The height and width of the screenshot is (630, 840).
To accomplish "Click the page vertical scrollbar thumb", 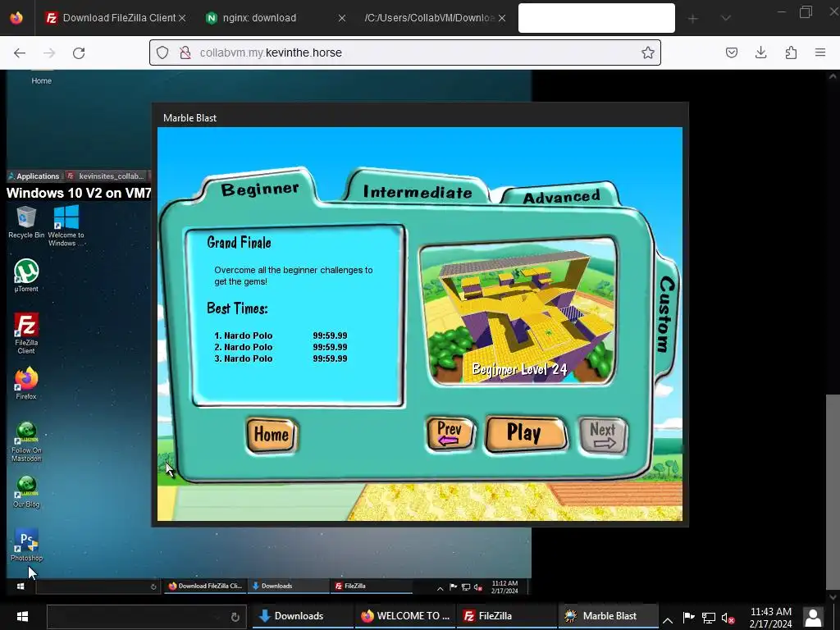I will pyautogui.click(x=833, y=491).
